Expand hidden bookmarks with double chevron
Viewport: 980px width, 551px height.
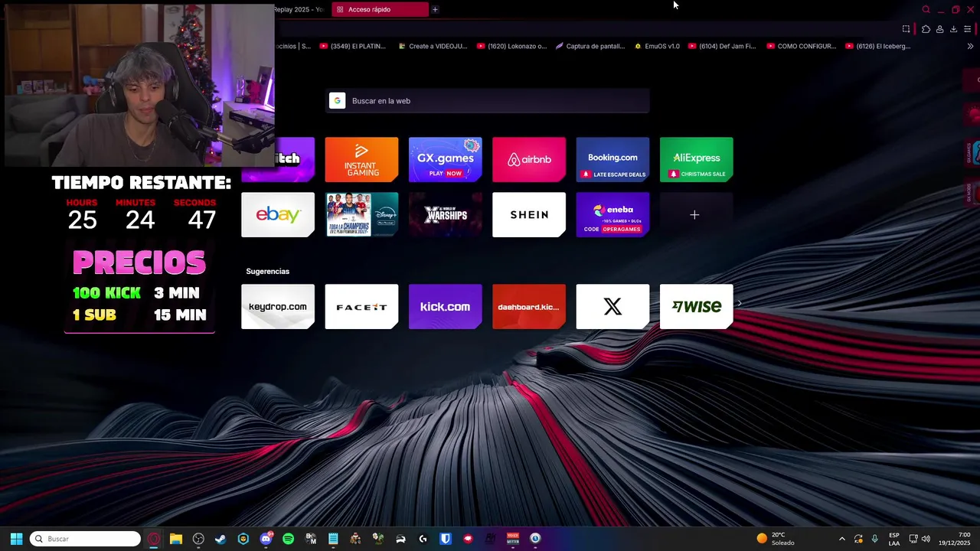pyautogui.click(x=971, y=46)
